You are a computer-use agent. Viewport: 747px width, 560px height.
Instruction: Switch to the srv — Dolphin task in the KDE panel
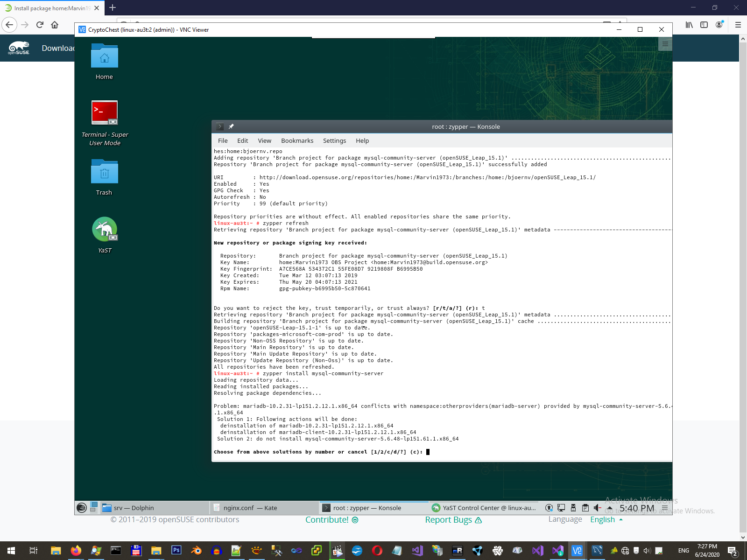click(155, 508)
